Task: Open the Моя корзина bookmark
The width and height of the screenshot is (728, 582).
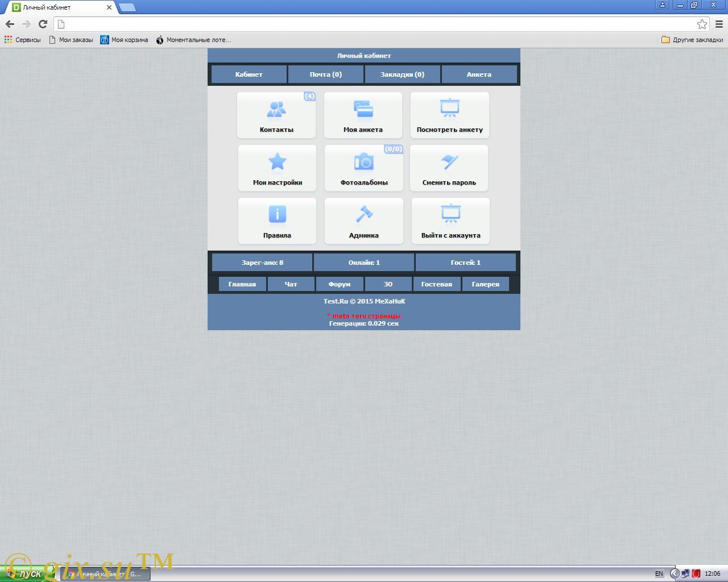Action: tap(125, 40)
